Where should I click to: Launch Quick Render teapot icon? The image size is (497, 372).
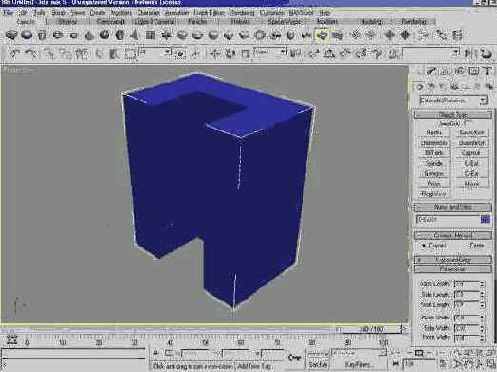486,53
